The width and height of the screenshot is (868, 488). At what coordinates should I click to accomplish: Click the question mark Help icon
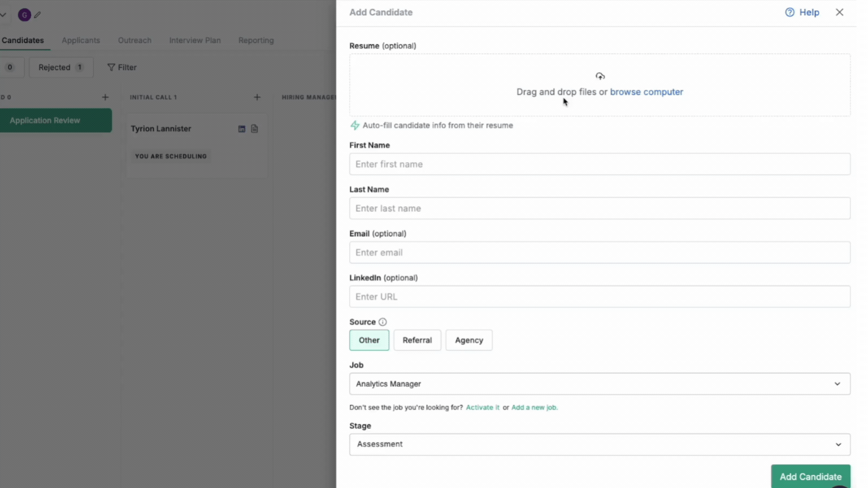pyautogui.click(x=789, y=12)
